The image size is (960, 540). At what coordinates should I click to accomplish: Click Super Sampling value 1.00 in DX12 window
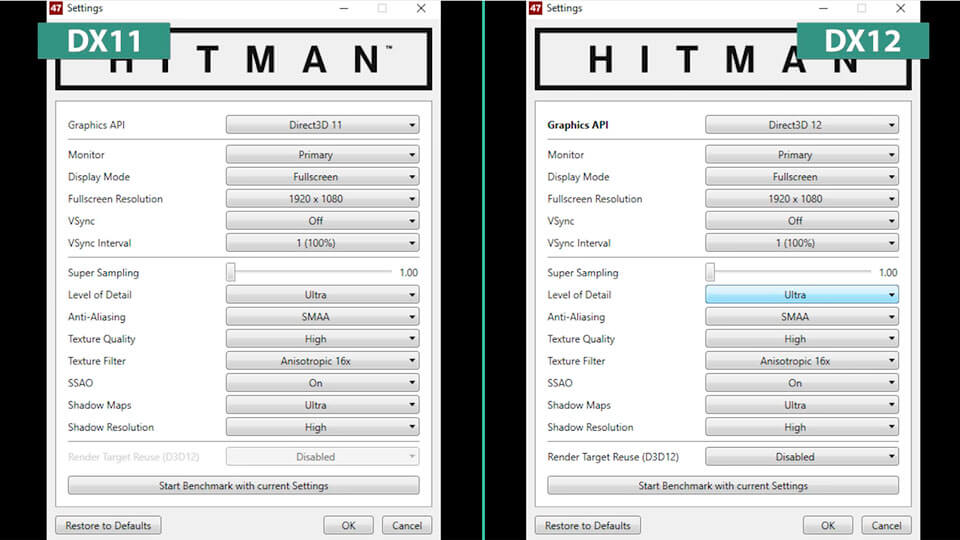pyautogui.click(x=888, y=272)
